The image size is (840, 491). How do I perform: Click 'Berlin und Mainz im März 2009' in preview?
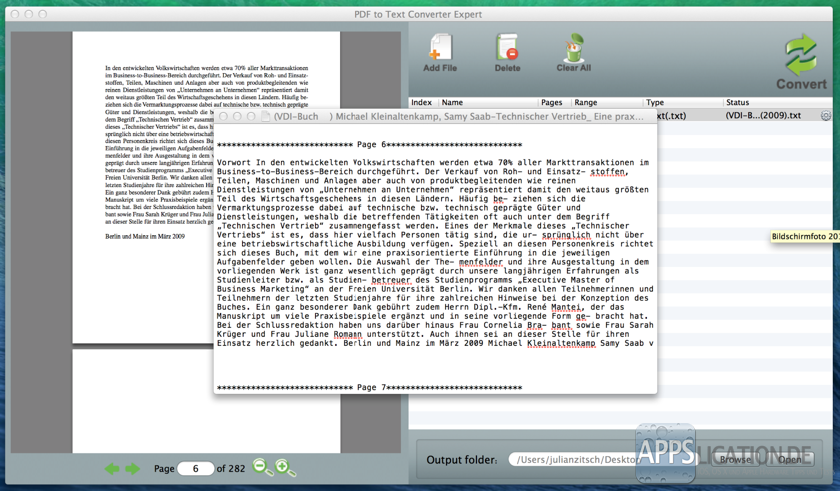click(x=145, y=236)
